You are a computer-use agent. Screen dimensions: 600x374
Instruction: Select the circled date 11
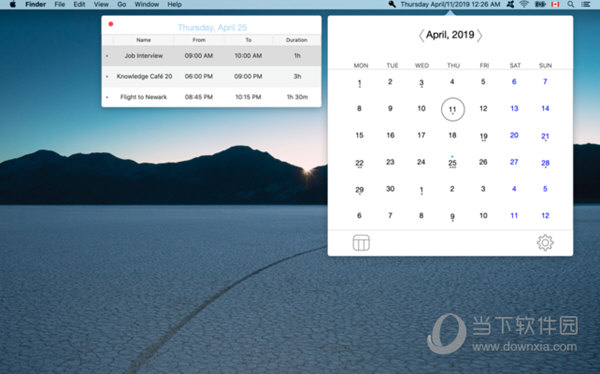(453, 109)
